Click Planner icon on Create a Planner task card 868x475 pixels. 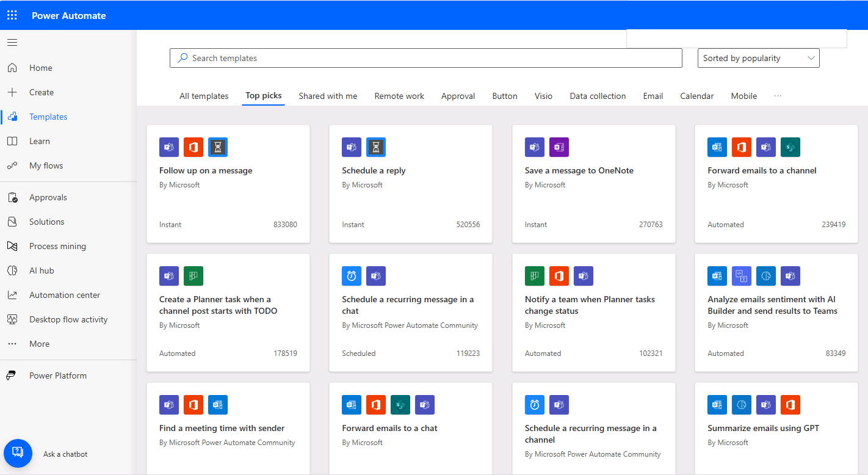(x=193, y=276)
